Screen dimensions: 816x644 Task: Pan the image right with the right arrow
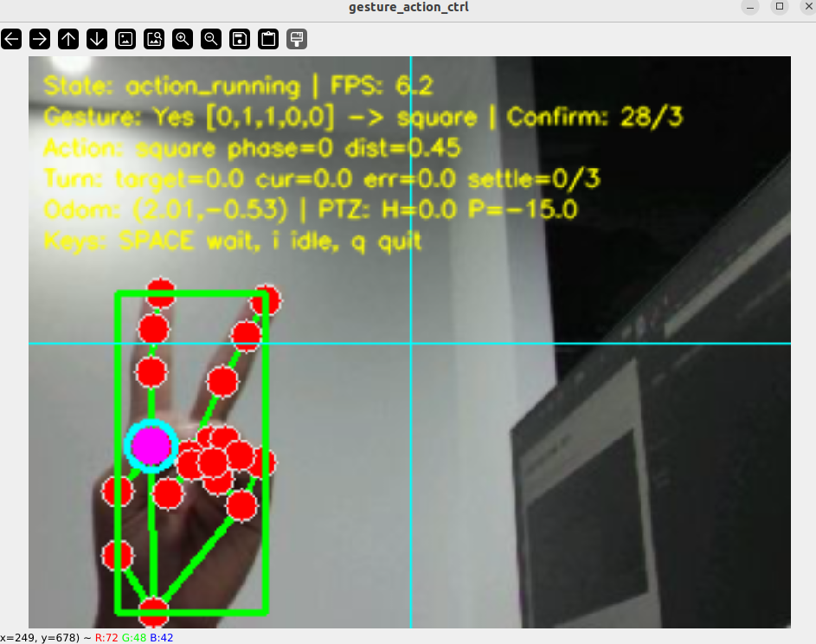[40, 39]
